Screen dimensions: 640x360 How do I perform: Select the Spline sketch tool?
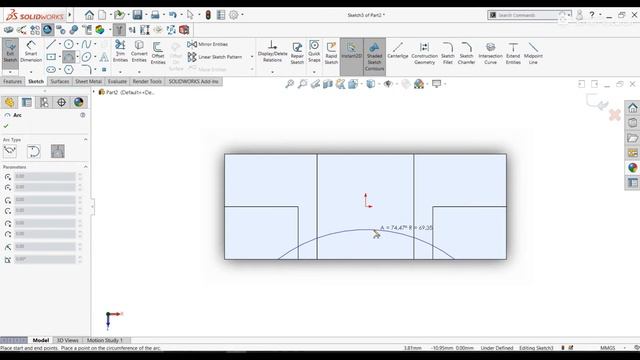86,44
